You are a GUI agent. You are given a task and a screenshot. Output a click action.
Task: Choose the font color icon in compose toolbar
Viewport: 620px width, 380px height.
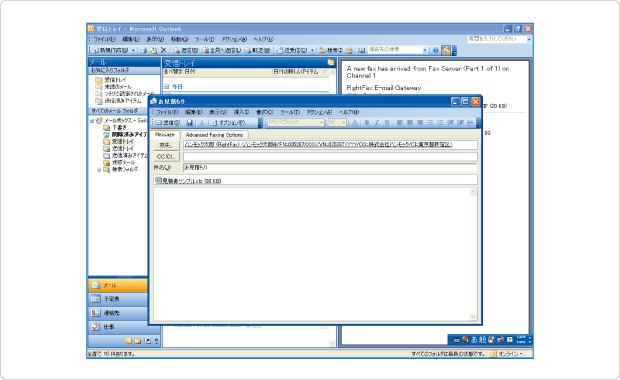point(354,123)
